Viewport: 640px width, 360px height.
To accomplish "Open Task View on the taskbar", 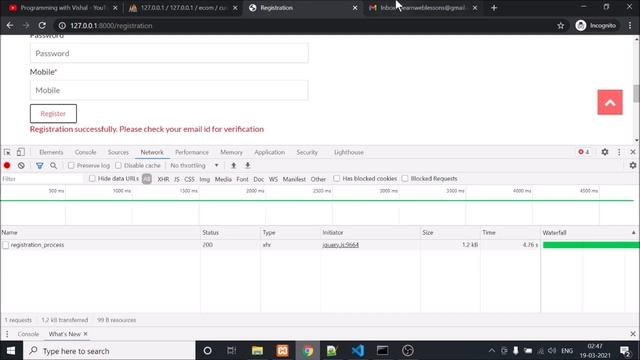I will coord(231,351).
